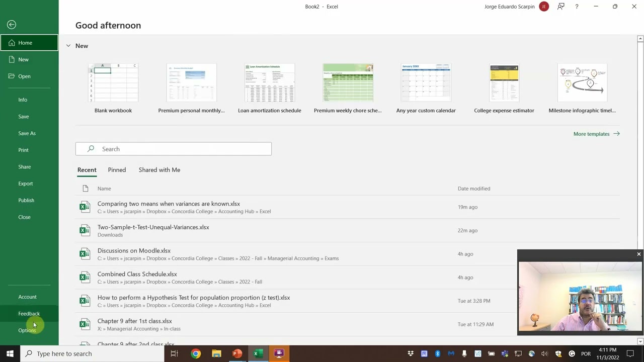
Task: Choose Close in the sidebar
Action: coord(29,217)
